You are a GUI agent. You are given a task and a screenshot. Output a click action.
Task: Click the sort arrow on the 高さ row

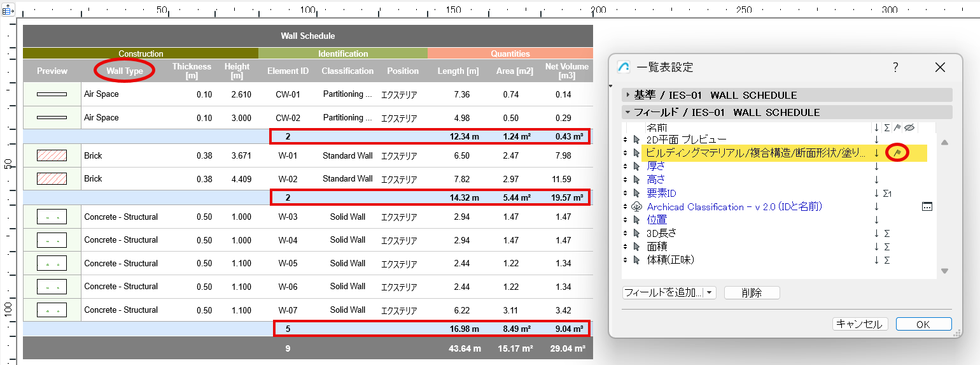[876, 180]
